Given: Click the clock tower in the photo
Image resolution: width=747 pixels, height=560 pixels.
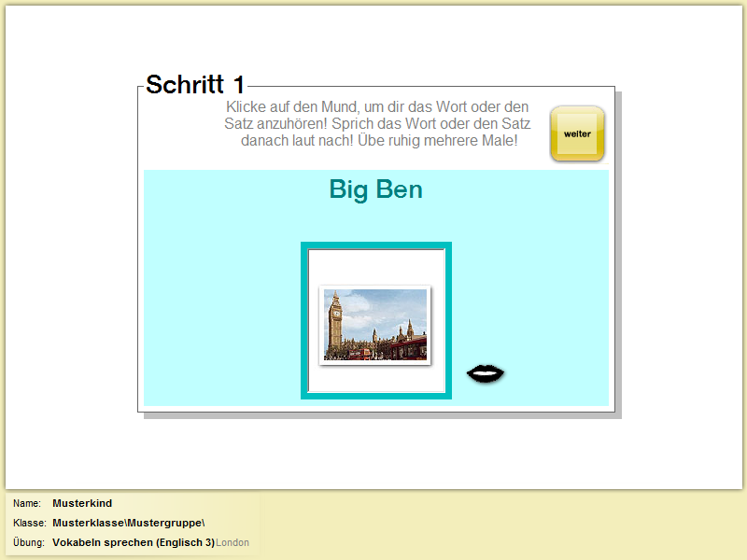Looking at the screenshot, I should (335, 324).
